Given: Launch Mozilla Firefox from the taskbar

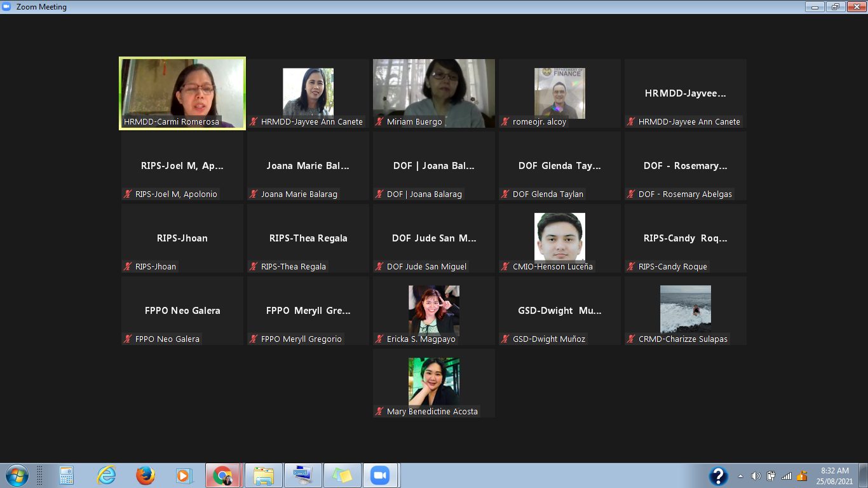Looking at the screenshot, I should tap(146, 475).
